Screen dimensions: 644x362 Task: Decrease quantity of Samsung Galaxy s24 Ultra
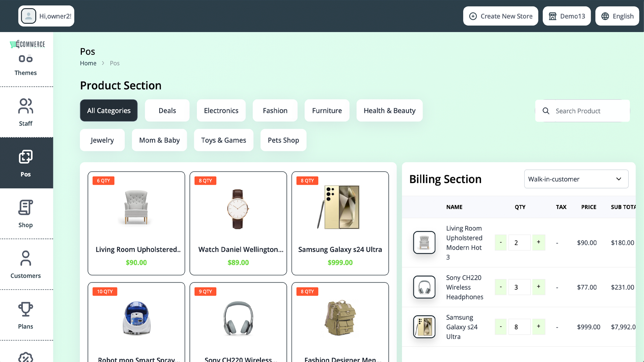[x=501, y=326]
